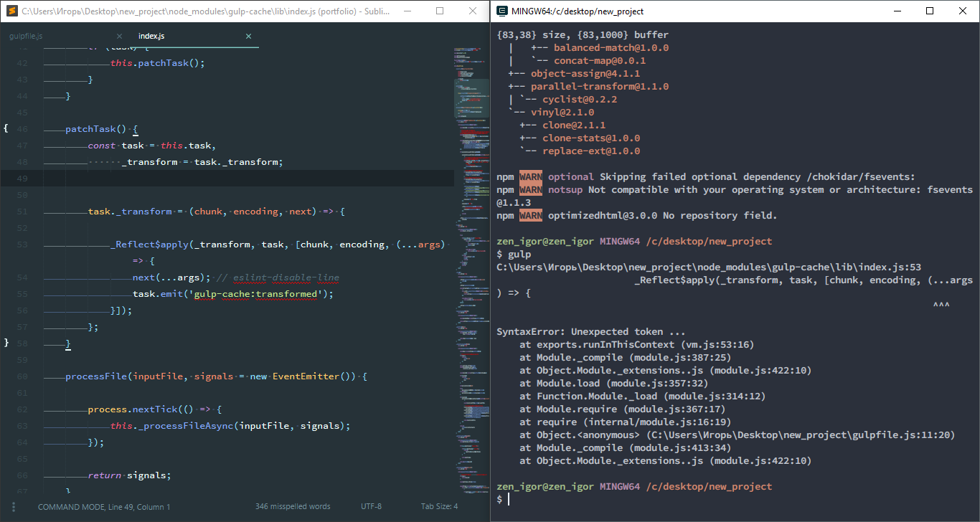This screenshot has width=980, height=522.
Task: Maximize the Sublime Text window
Action: pos(440,11)
